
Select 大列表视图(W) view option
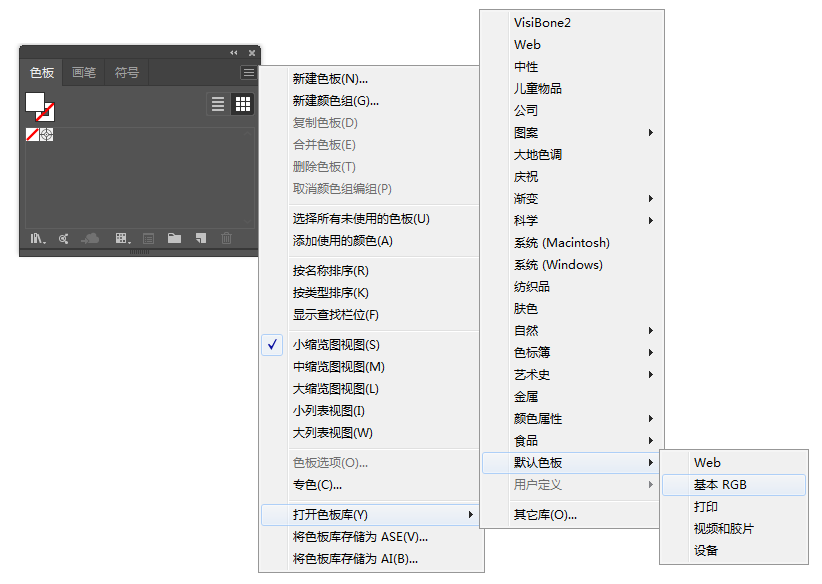tap(370, 432)
